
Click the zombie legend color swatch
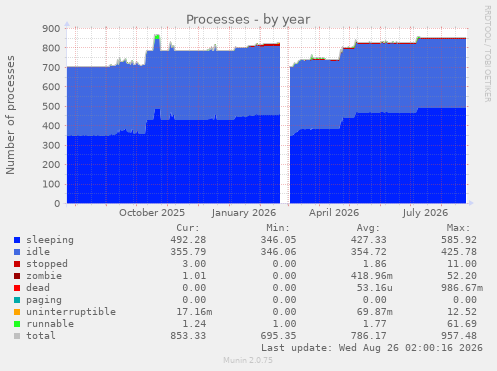(17, 276)
